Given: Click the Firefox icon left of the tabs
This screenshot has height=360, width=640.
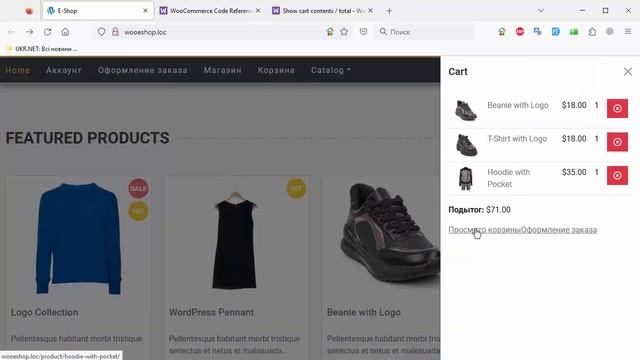Looking at the screenshot, I should pyautogui.click(x=29, y=11).
